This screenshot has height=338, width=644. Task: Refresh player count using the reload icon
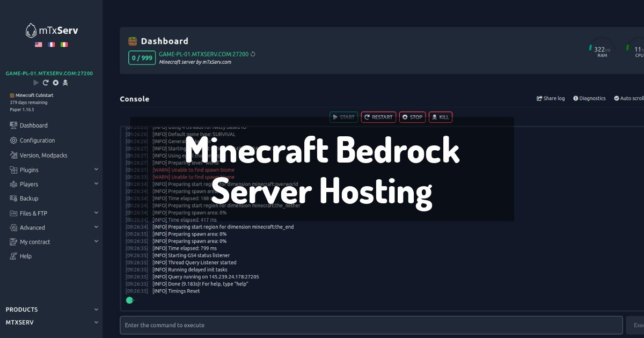253,54
